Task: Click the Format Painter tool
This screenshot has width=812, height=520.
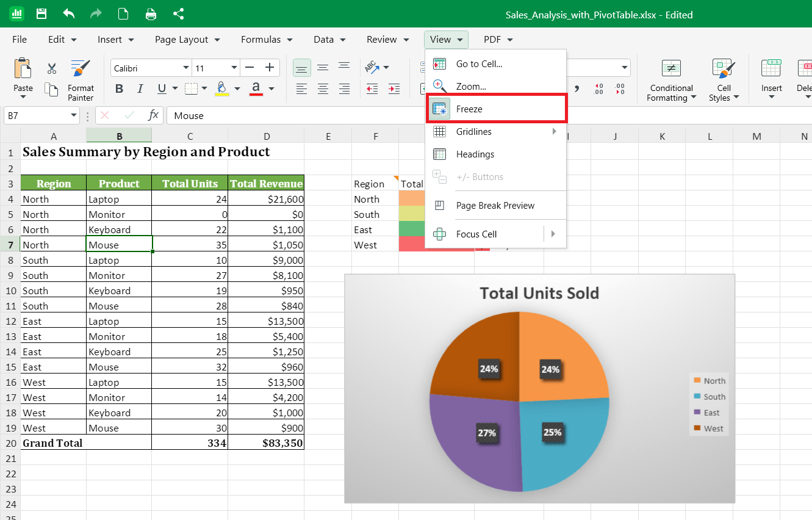Action: click(x=81, y=80)
